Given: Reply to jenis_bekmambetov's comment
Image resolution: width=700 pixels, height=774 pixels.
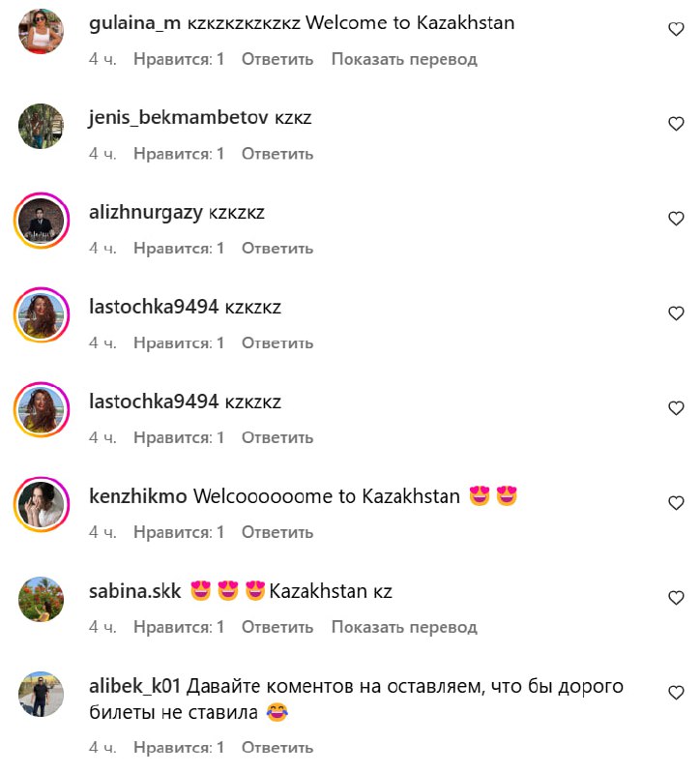Looking at the screenshot, I should (277, 154).
